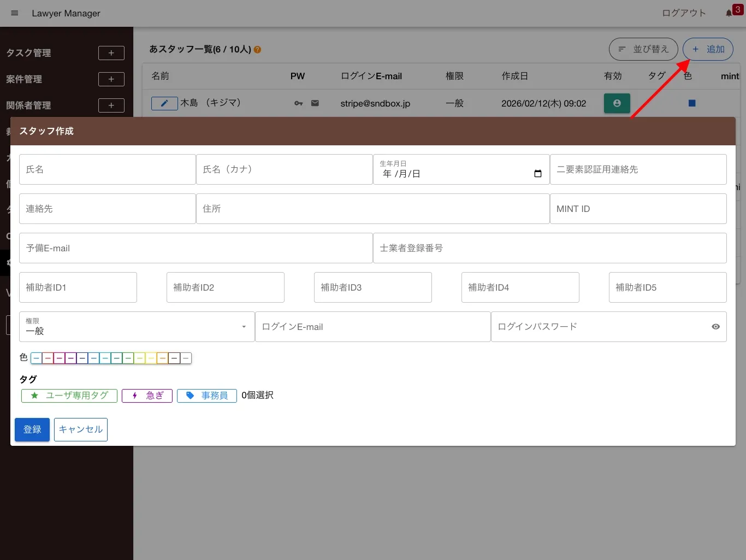The height and width of the screenshot is (560, 746).
Task: Click the 士業者登録番号 field
Action: (x=550, y=248)
